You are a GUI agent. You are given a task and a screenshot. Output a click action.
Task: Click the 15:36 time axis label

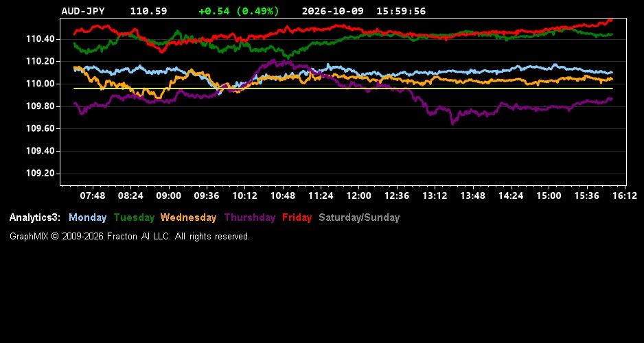pos(587,196)
